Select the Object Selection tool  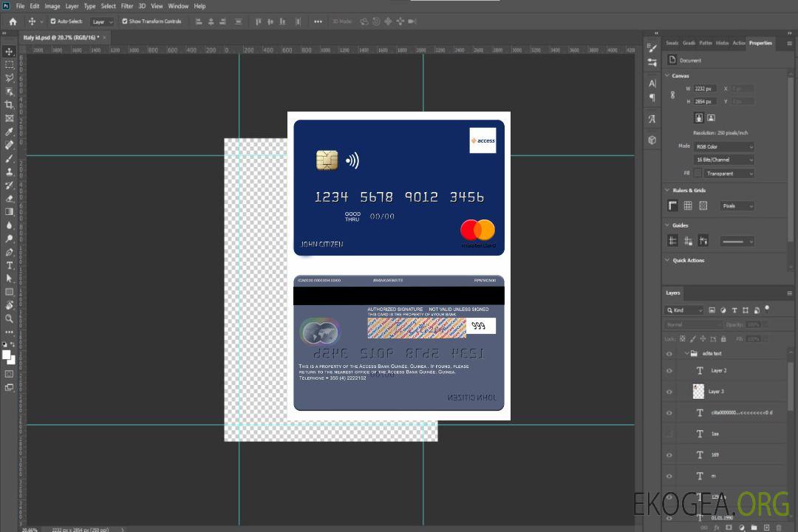tap(9, 92)
